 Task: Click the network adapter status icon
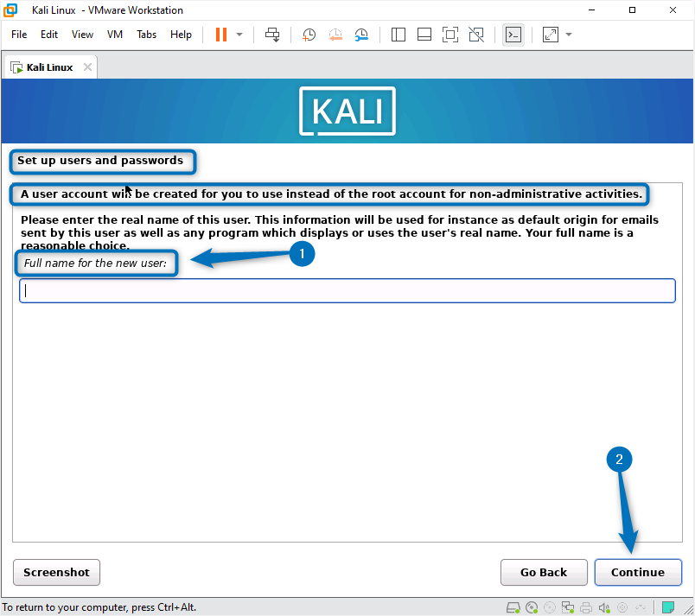coord(569,606)
